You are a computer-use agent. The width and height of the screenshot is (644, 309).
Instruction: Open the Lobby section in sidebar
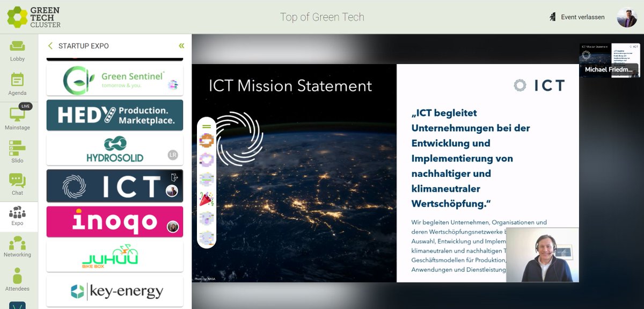pyautogui.click(x=17, y=51)
